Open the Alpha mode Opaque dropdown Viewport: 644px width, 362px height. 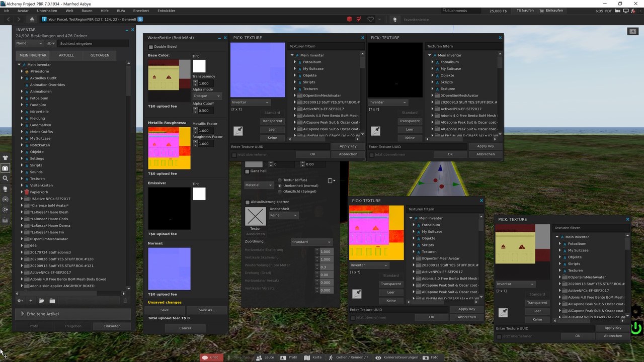point(207,96)
